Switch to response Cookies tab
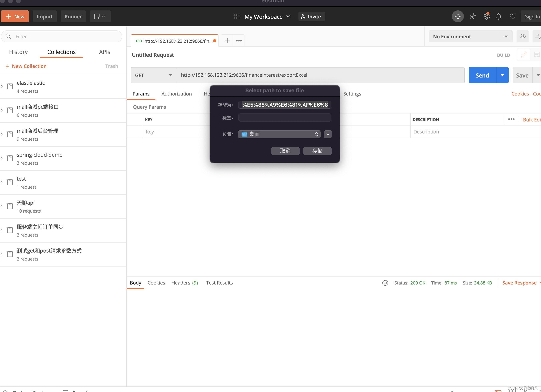The width and height of the screenshot is (541, 392). click(x=156, y=283)
